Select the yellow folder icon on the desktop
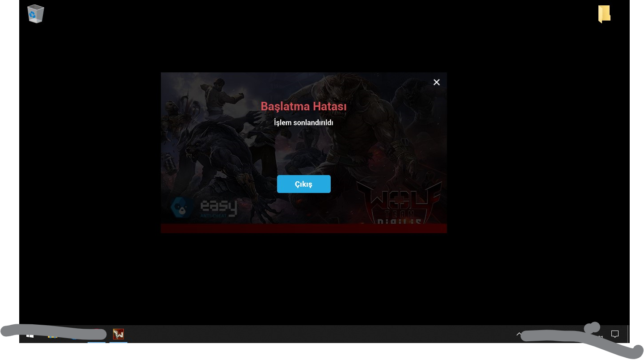The height and width of the screenshot is (360, 644). pyautogui.click(x=604, y=14)
